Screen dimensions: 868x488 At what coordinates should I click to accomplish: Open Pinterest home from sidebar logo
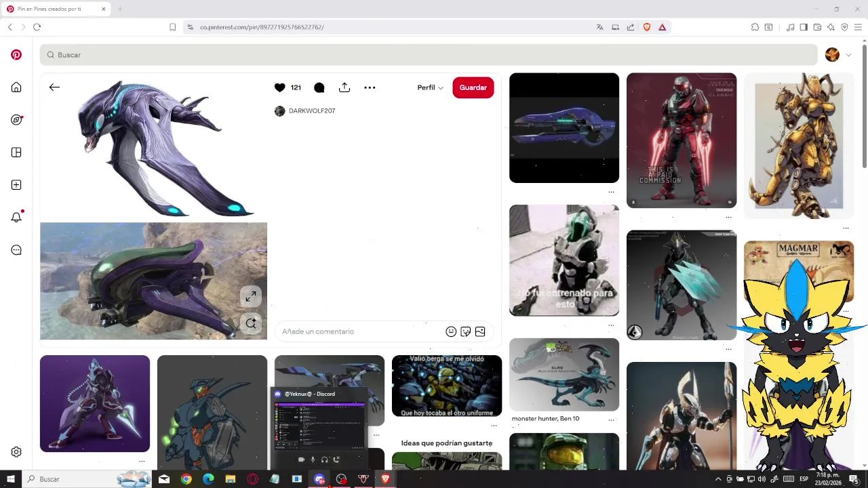pos(16,55)
